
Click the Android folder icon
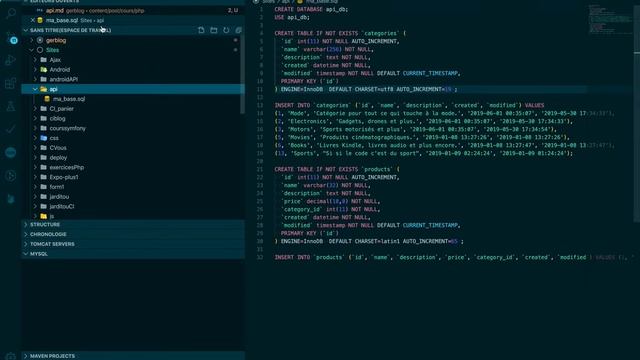pos(44,69)
